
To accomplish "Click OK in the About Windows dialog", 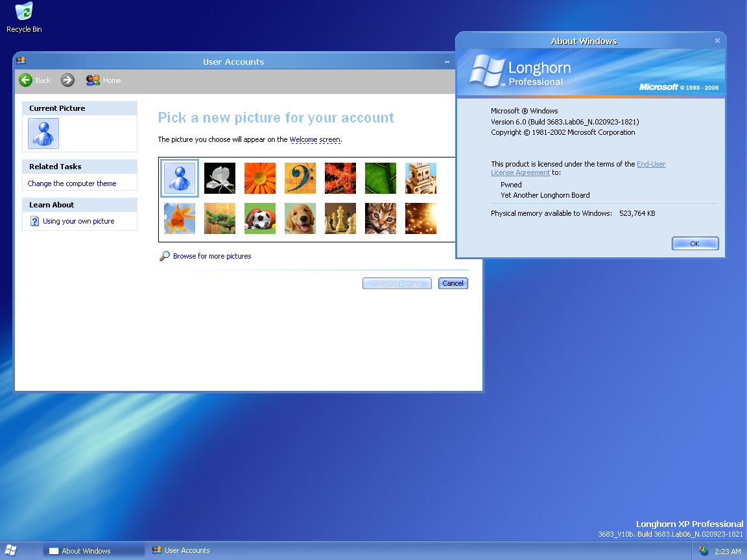I will pyautogui.click(x=694, y=243).
